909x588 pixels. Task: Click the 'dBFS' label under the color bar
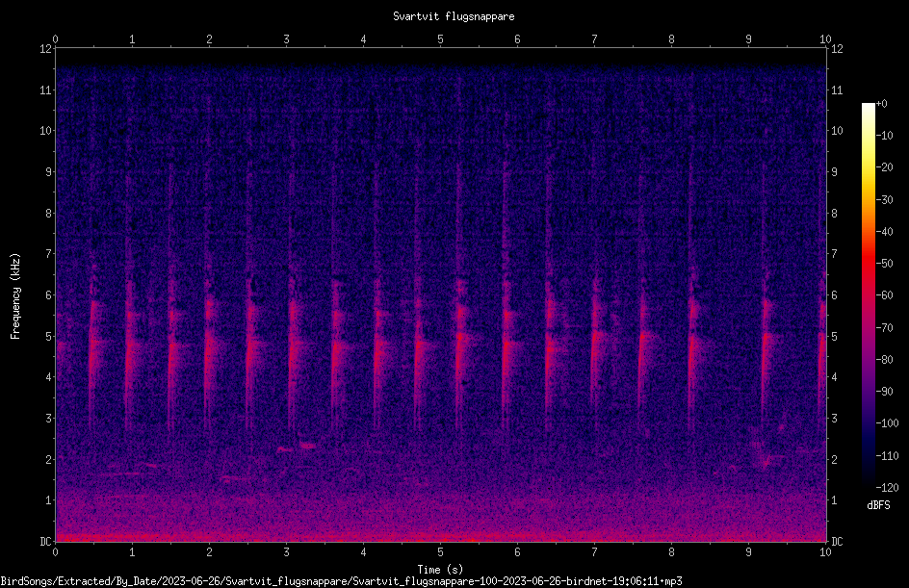[878, 505]
